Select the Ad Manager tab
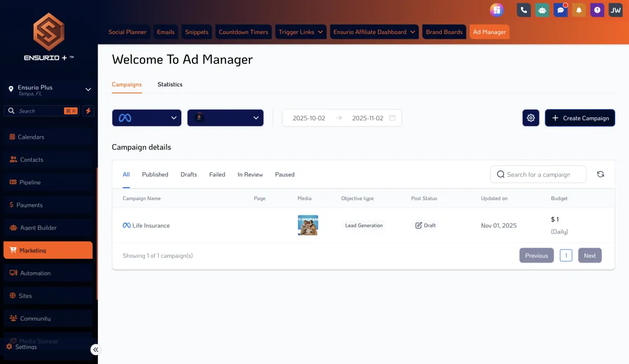629x364 pixels. pyautogui.click(x=490, y=32)
